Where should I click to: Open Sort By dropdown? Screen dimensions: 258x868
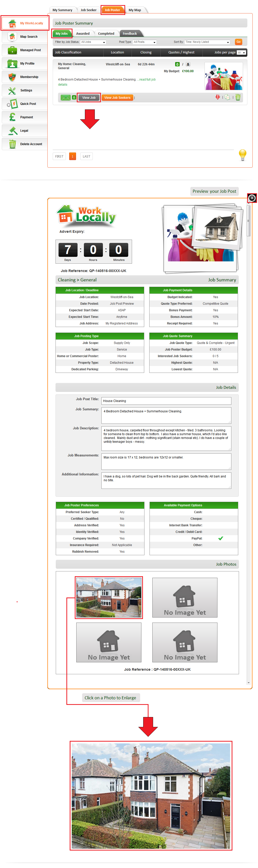click(x=207, y=42)
